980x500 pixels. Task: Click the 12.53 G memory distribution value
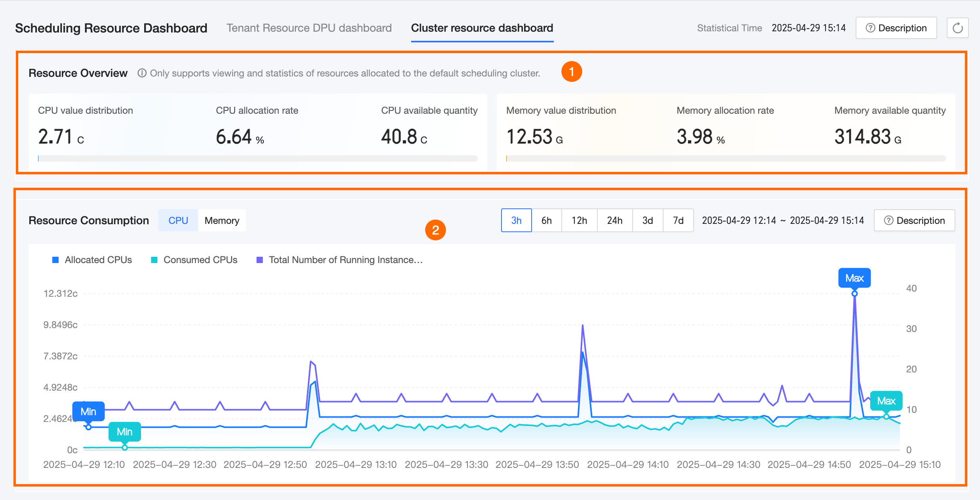(x=534, y=137)
